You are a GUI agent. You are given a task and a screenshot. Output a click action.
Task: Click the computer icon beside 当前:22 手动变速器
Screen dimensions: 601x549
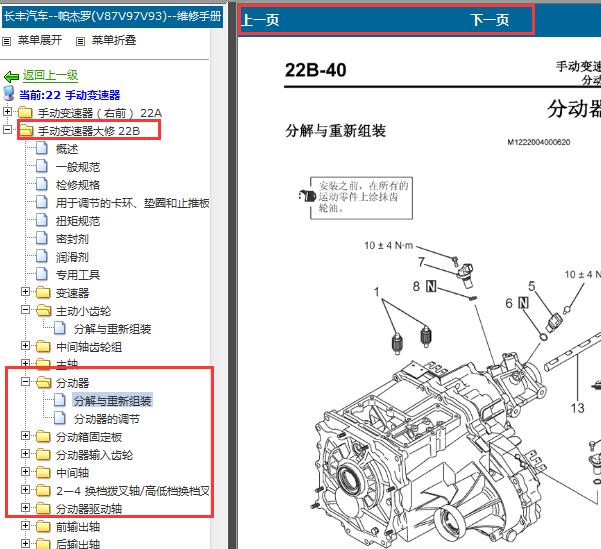8,94
